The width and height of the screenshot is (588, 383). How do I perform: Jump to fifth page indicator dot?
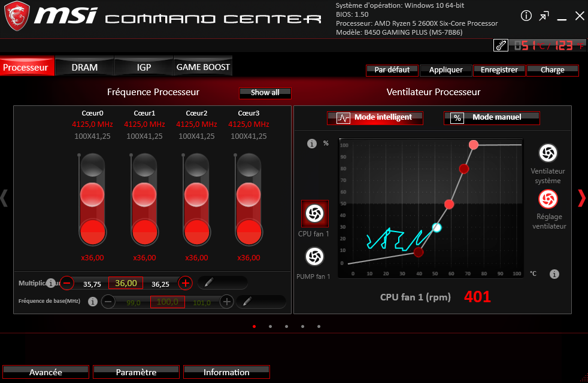[319, 326]
